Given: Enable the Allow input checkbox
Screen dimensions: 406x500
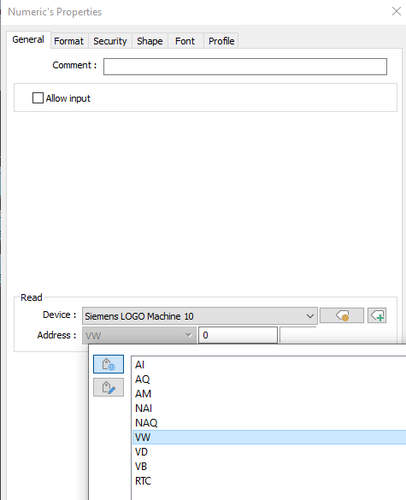Looking at the screenshot, I should tap(38, 98).
